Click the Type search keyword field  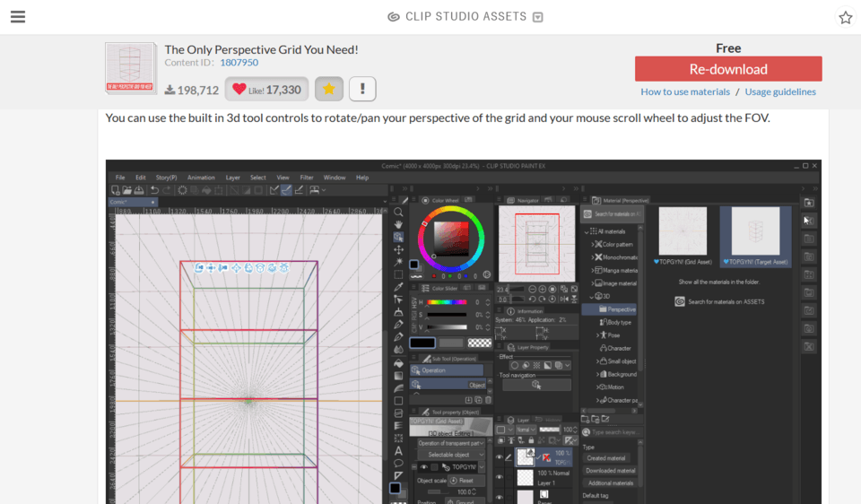613,432
